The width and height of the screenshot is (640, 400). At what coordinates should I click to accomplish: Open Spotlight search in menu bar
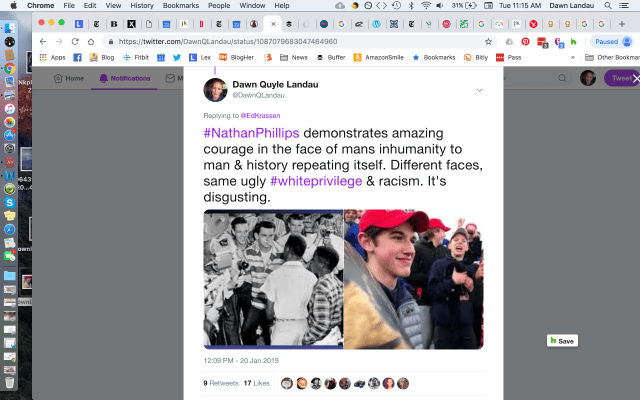tap(608, 5)
